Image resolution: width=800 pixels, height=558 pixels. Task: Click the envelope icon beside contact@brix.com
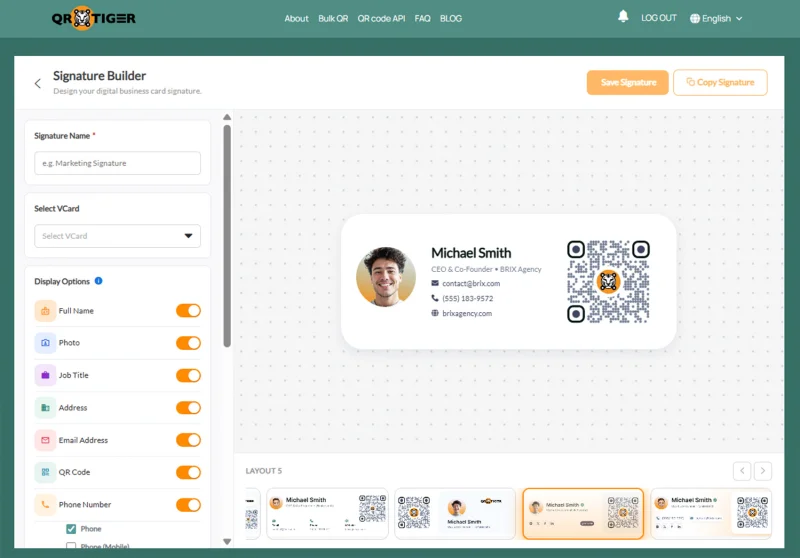[x=435, y=283]
